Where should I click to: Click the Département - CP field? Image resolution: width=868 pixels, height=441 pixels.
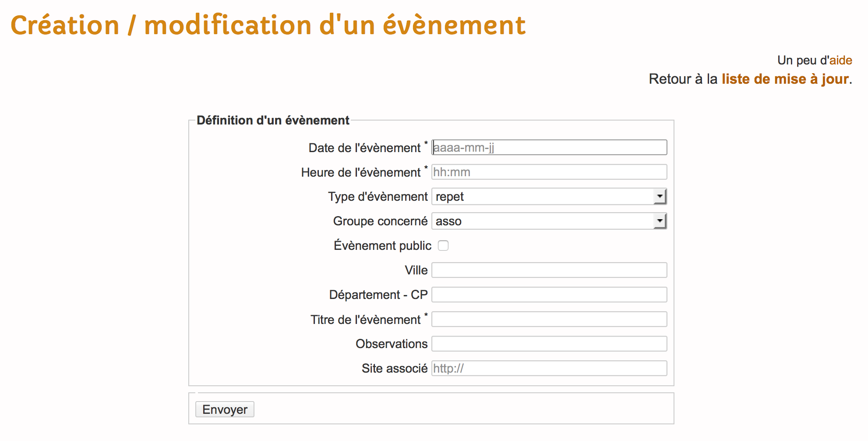point(549,294)
